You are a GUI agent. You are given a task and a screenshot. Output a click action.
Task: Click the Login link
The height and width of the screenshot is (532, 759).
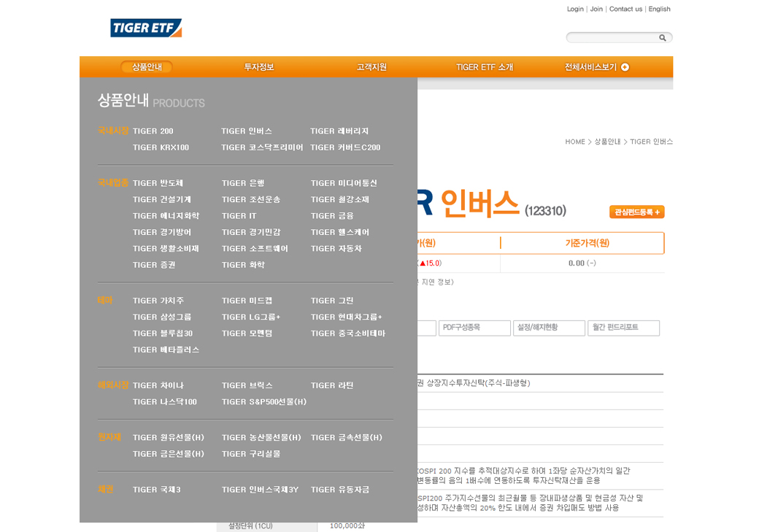575,9
